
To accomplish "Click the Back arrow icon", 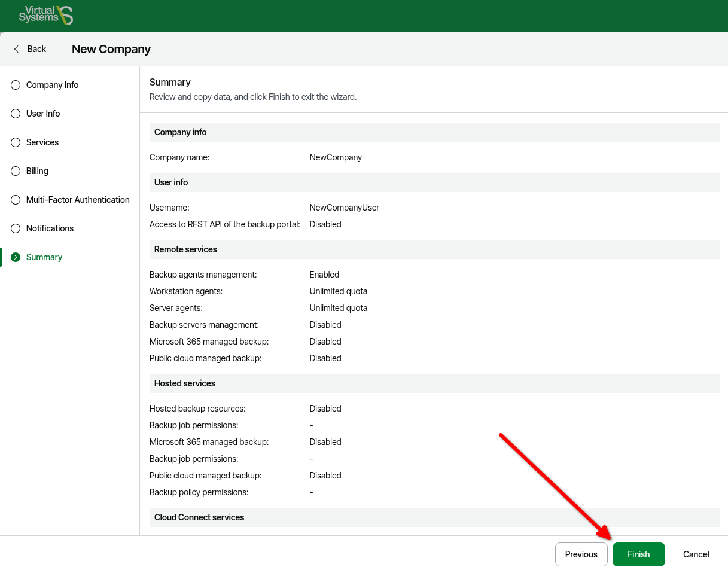I will [x=16, y=49].
